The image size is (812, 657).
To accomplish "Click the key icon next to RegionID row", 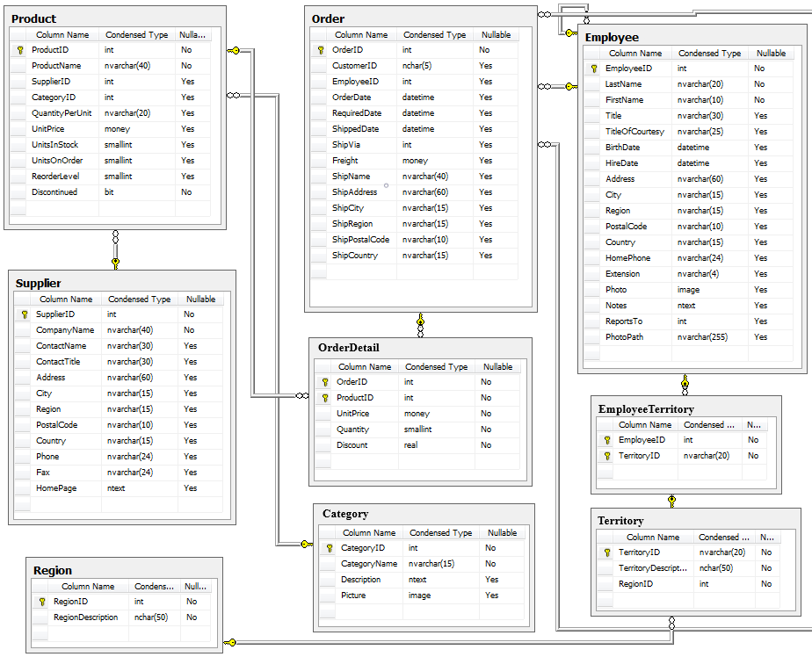I will pyautogui.click(x=42, y=602).
